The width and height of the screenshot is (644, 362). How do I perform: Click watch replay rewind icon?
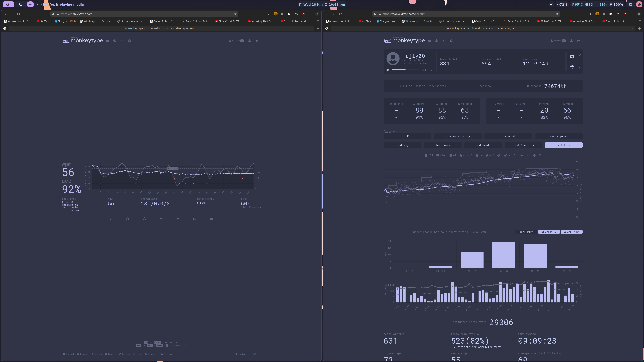pos(178,219)
